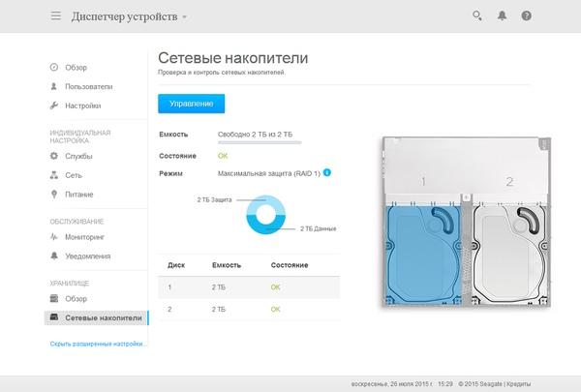The height and width of the screenshot is (392, 581).
Task: Click the Диспетчер устройств title
Action: 125,16
